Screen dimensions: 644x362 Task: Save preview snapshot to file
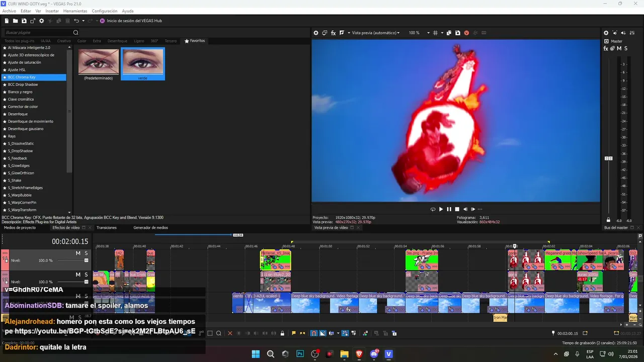point(458,33)
